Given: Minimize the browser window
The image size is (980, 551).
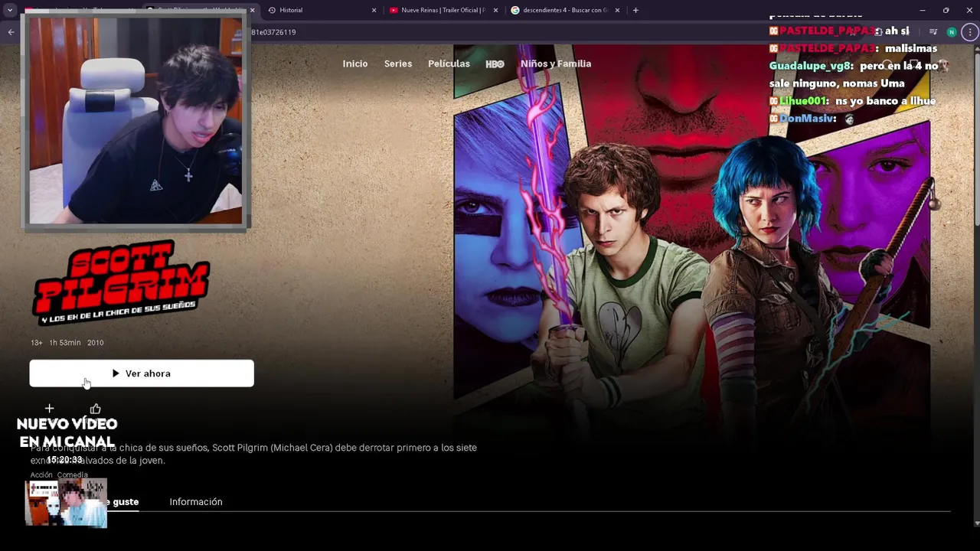Looking at the screenshot, I should (922, 10).
